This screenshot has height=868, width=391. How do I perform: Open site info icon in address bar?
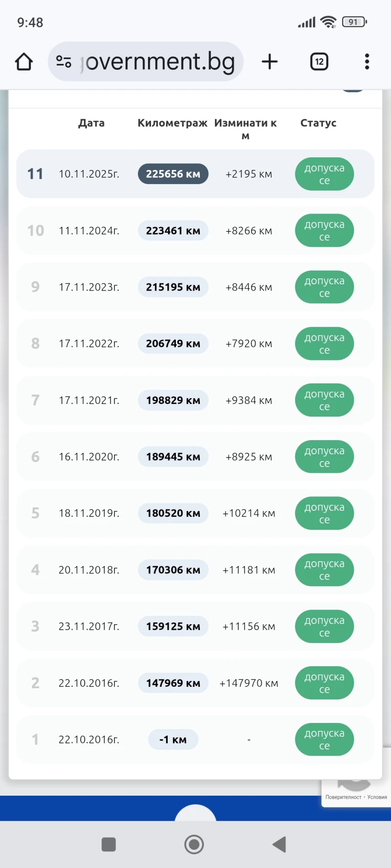64,62
